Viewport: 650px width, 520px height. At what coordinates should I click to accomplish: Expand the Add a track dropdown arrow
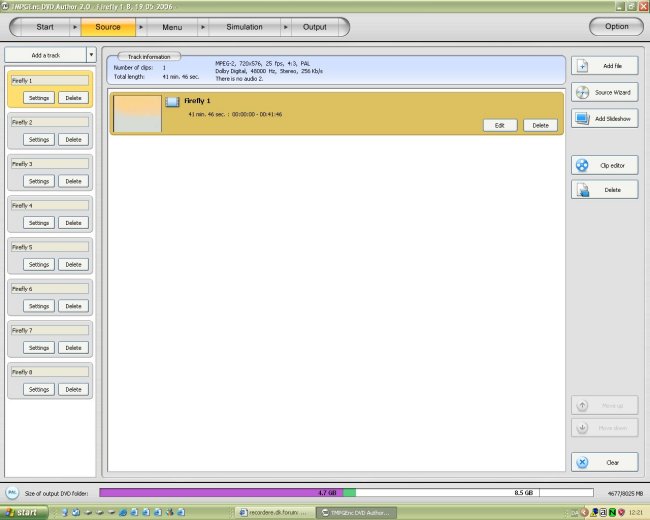(x=91, y=55)
